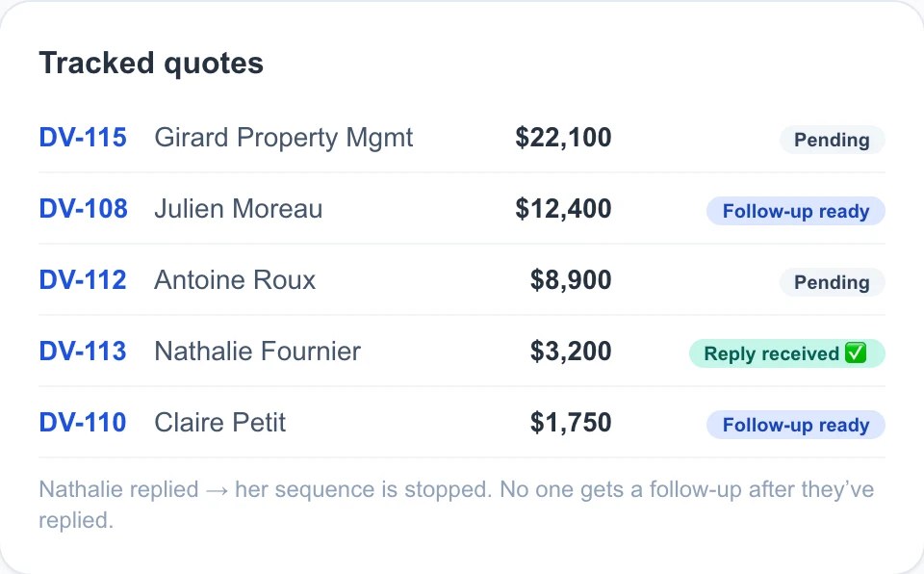924x574 pixels.
Task: Open quote DV-113 link
Action: [83, 352]
